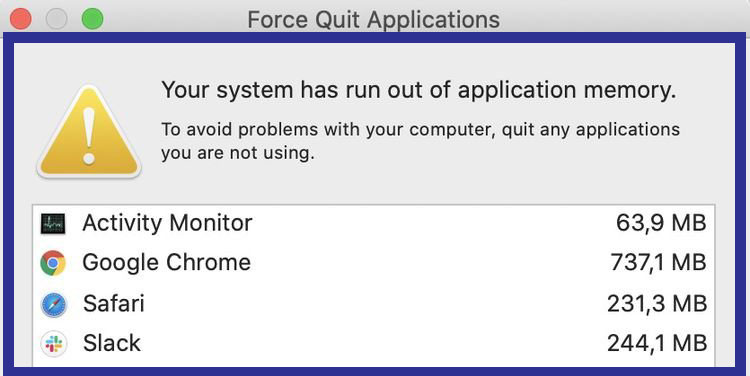
Task: Click the Safari compass icon
Action: (x=53, y=304)
